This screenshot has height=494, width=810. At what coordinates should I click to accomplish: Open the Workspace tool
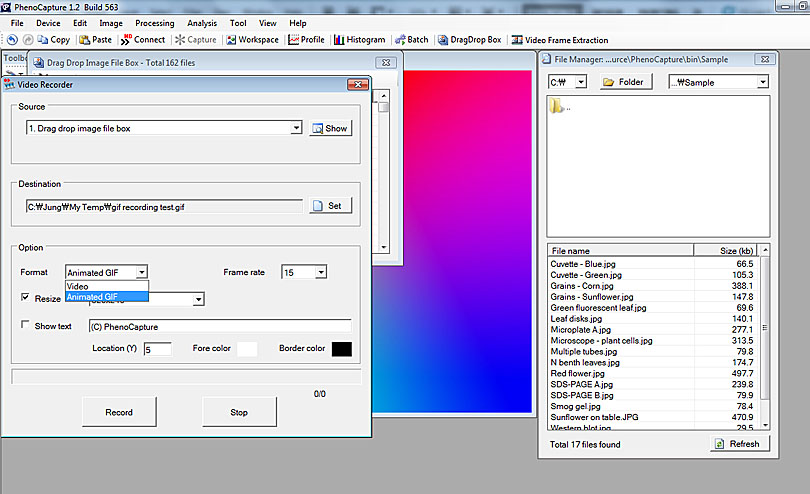point(252,40)
